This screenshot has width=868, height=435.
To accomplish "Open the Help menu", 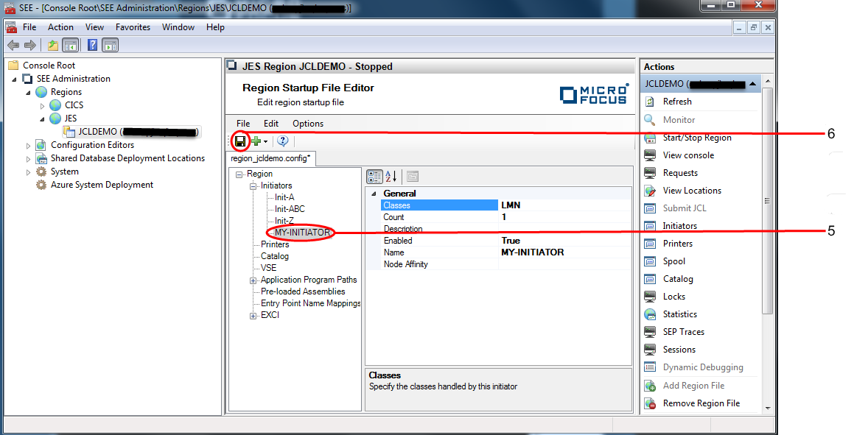I will click(215, 27).
